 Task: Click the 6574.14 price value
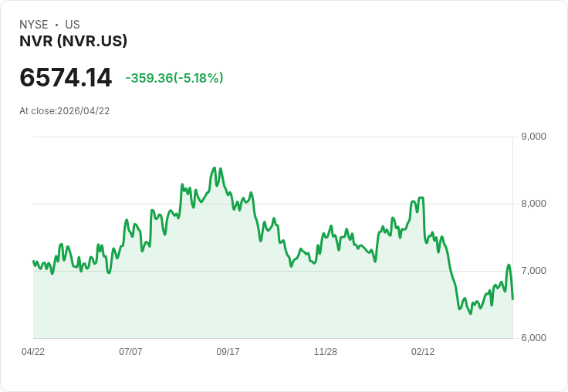(66, 77)
